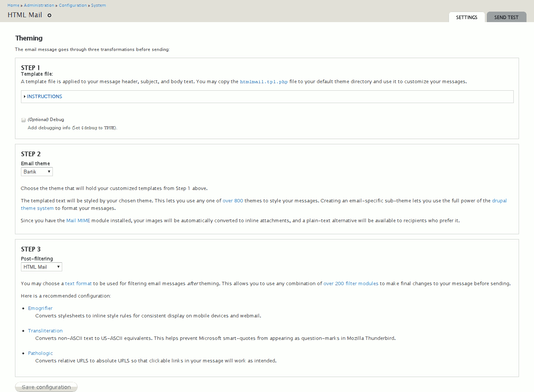The image size is (534, 392).
Task: Open the htmlmail.tpl.php file link
Action: [264, 82]
